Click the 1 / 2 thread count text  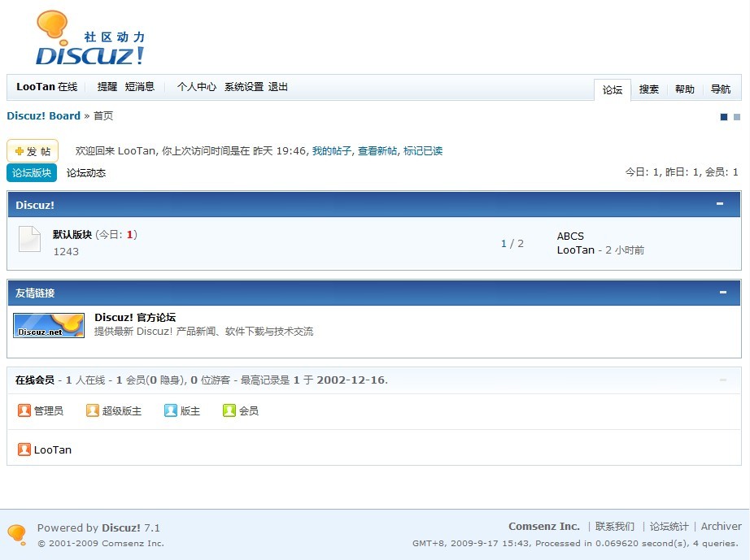pos(512,244)
